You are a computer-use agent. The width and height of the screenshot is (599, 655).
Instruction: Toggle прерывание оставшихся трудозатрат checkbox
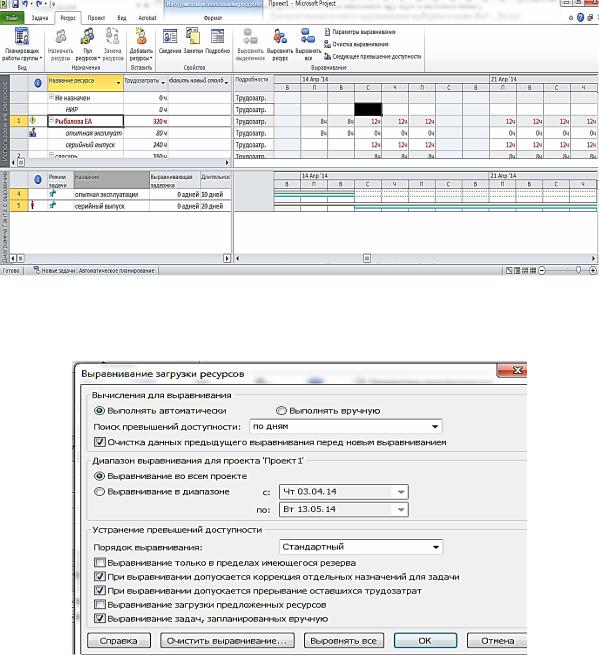coord(99,591)
